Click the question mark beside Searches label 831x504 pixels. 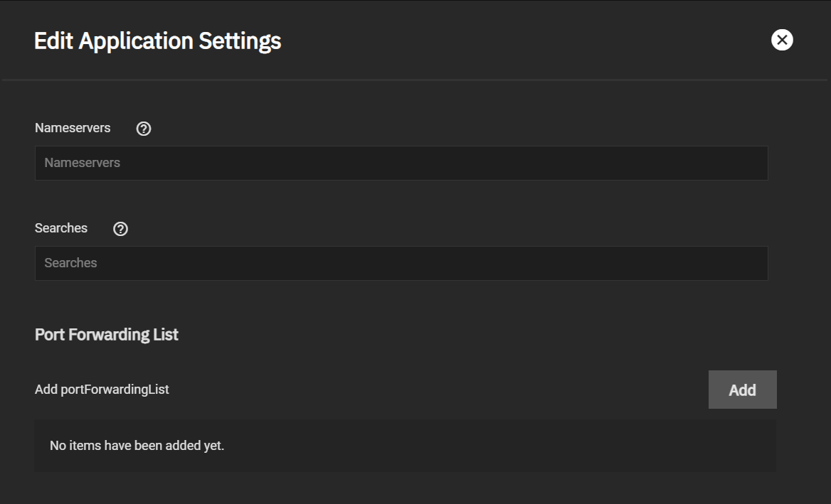120,229
